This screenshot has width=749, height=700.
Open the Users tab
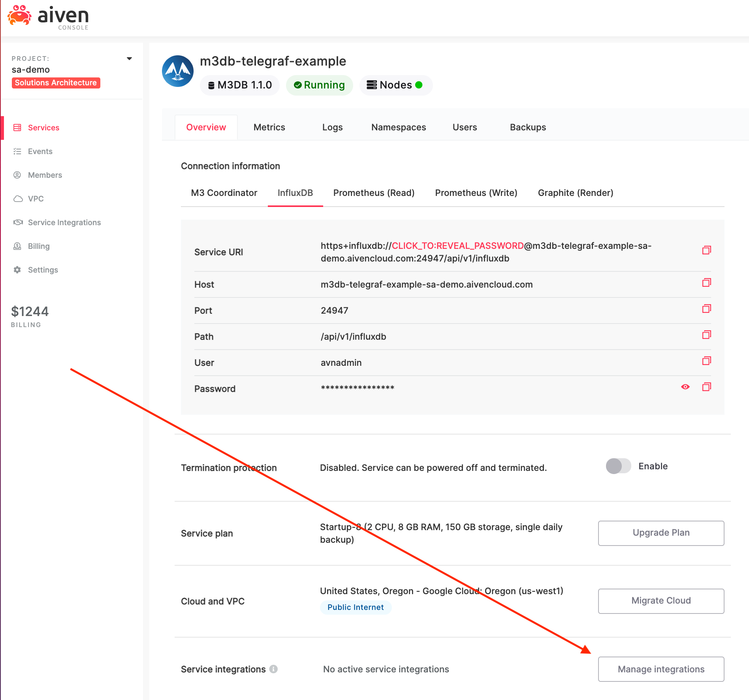tap(465, 127)
